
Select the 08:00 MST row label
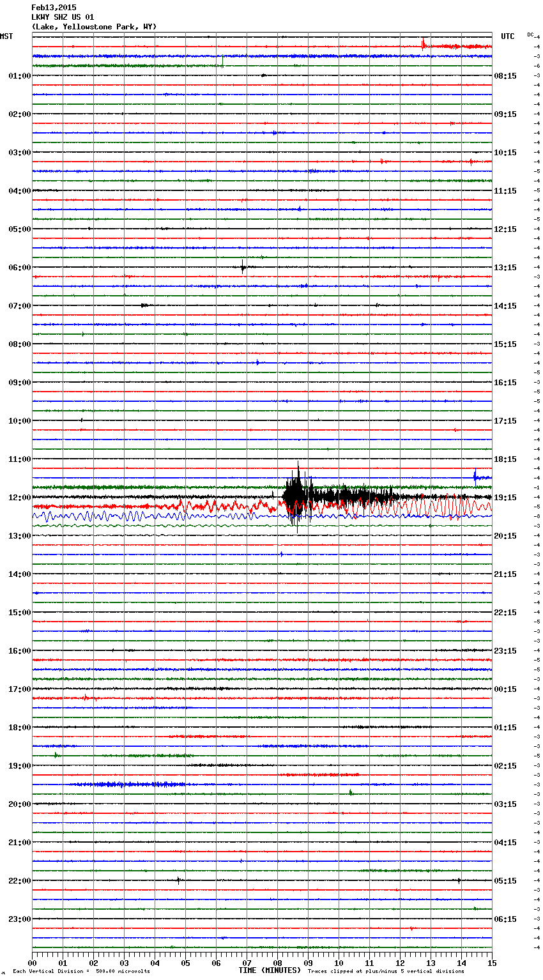[x=20, y=344]
